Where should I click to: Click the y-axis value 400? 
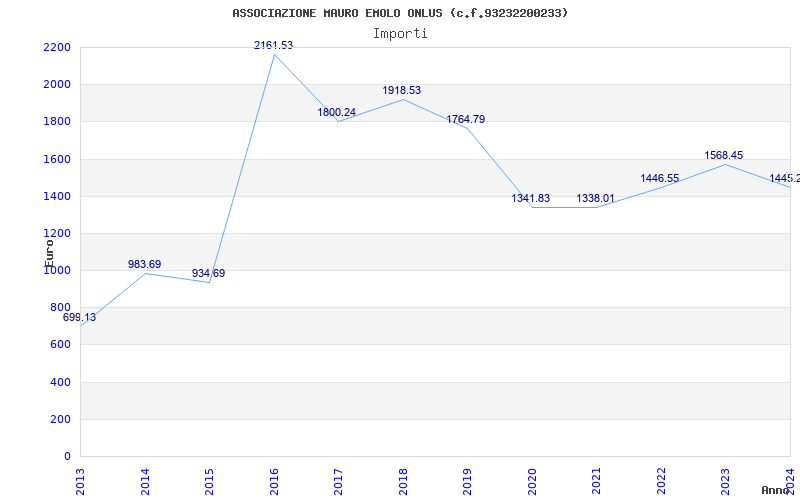pos(60,382)
